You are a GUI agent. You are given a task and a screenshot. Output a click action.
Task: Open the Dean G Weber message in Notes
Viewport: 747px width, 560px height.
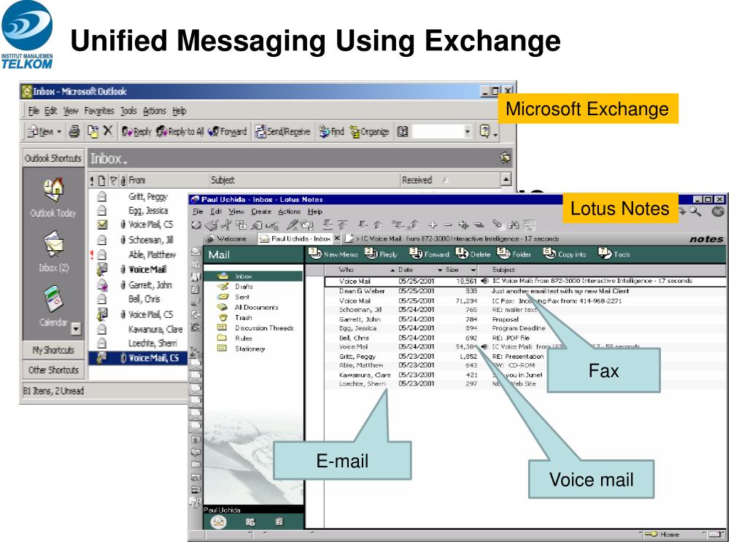(x=525, y=291)
